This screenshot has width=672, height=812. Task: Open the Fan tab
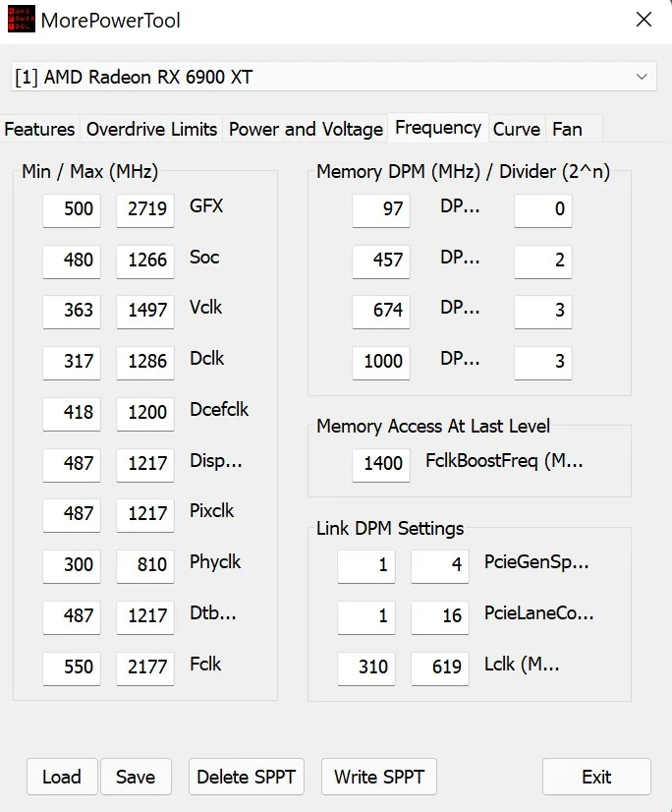[568, 129]
